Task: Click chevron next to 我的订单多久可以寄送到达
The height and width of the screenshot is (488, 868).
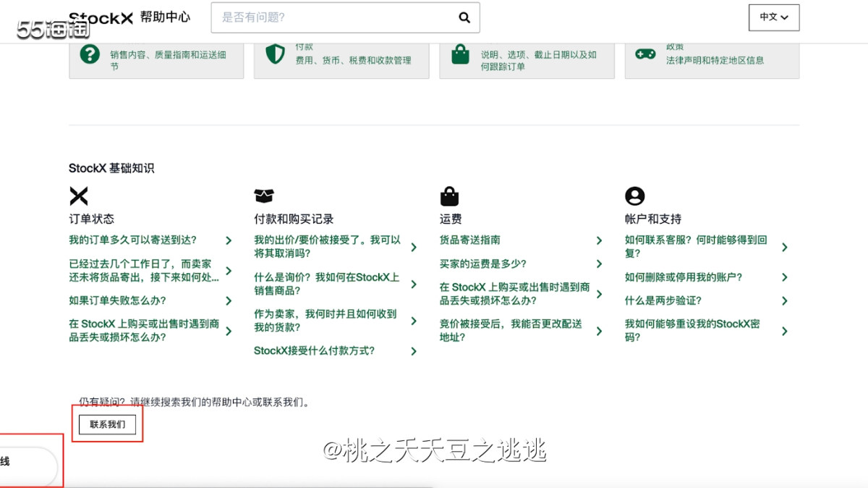Action: [x=229, y=240]
